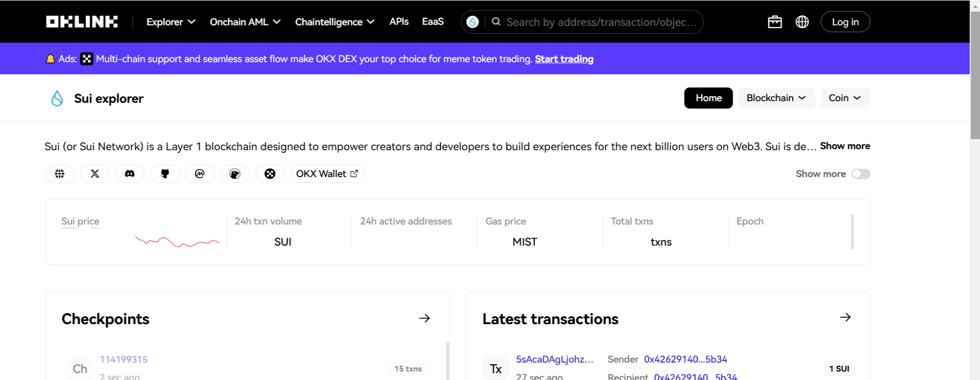Click the Ch checkpoint icon

point(80,368)
